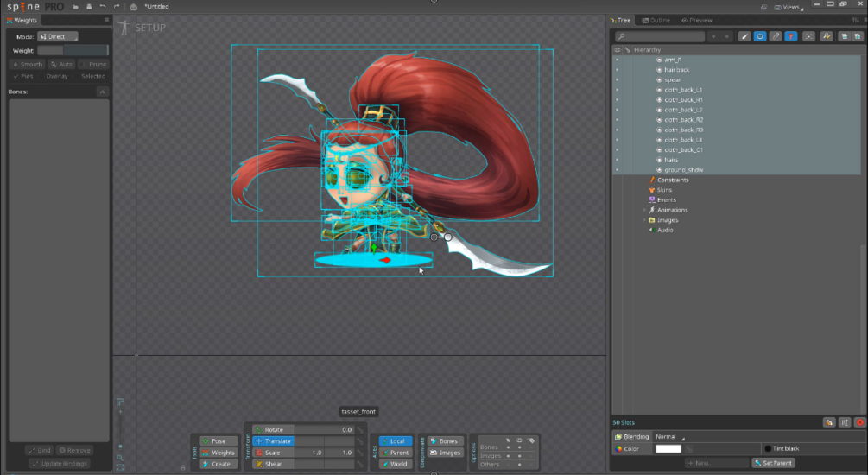Click the duplicate icon in slots properties

(x=828, y=422)
